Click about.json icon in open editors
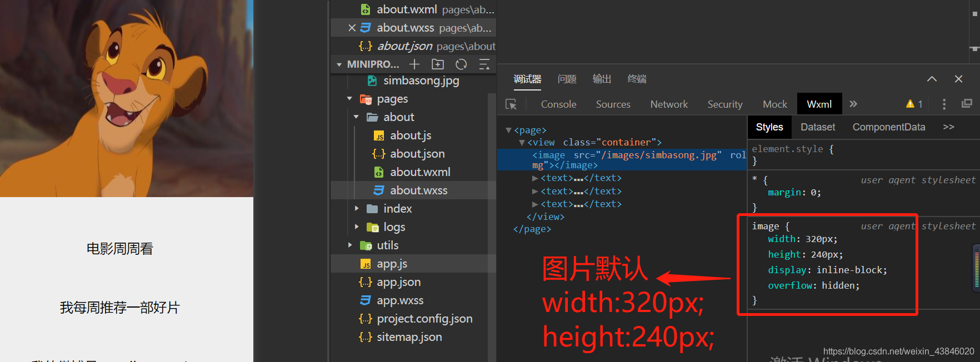The image size is (980, 362). pyautogui.click(x=365, y=46)
